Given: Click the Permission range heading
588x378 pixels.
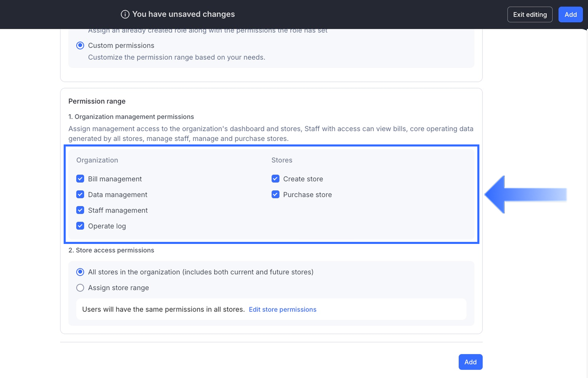Looking at the screenshot, I should pos(97,101).
